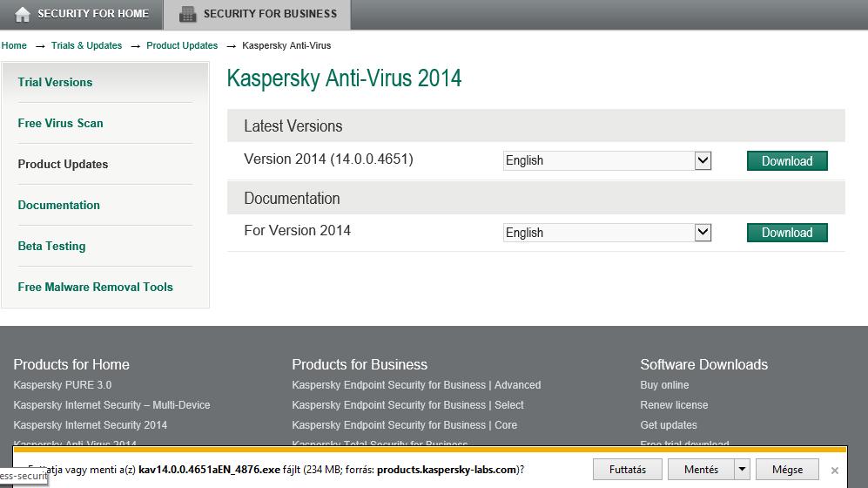The image size is (868, 488).
Task: Go to Home breadcrumb link
Action: click(14, 45)
